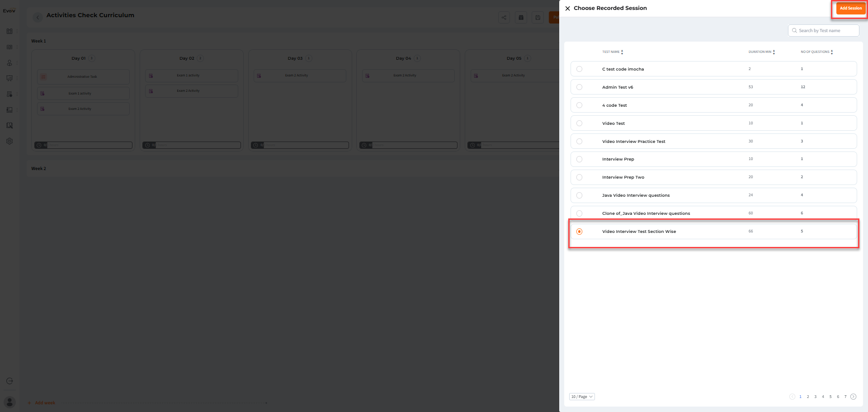Click the Add Session button
868x412 pixels.
(850, 8)
